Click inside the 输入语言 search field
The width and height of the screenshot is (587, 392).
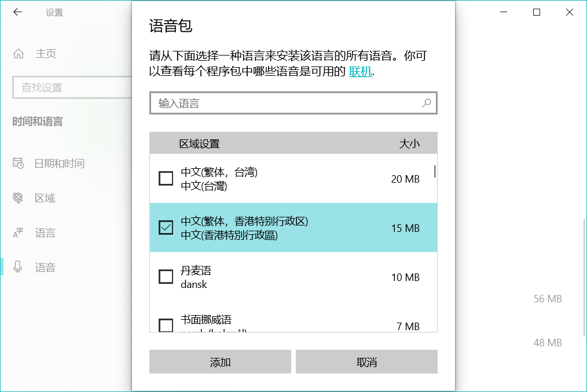click(x=261, y=103)
